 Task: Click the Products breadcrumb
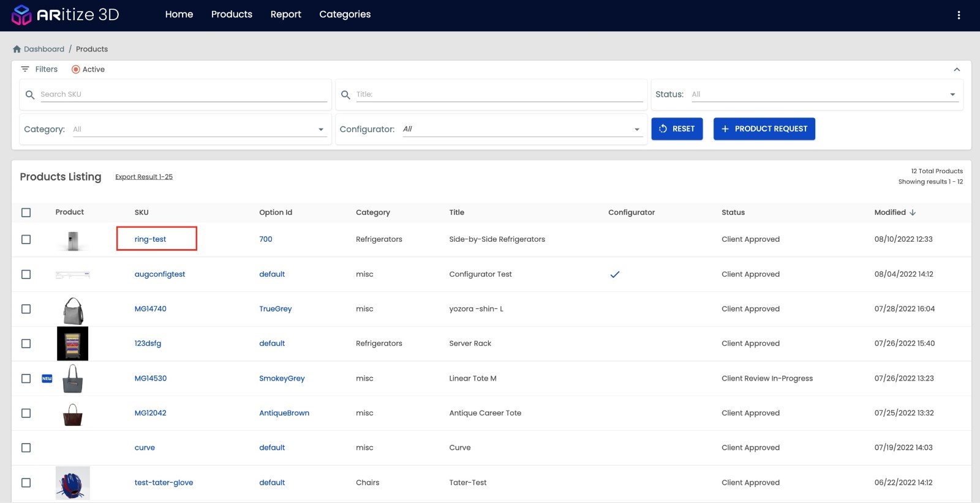[x=92, y=49]
